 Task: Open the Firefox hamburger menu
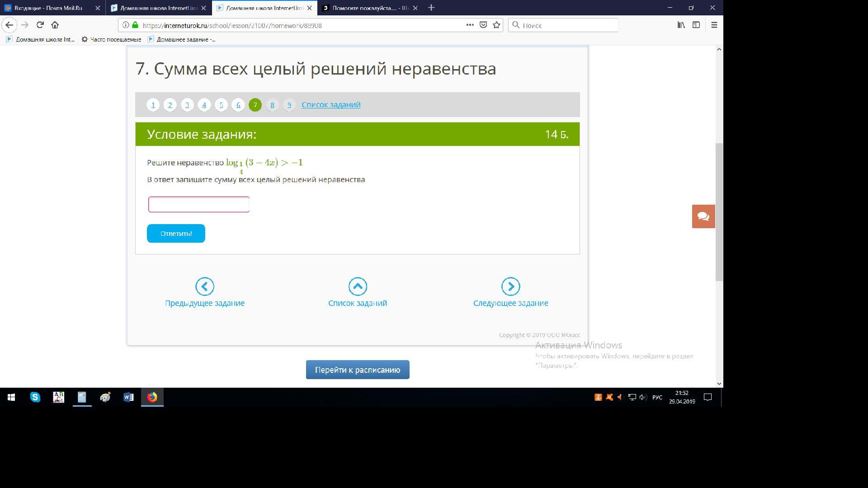click(714, 25)
